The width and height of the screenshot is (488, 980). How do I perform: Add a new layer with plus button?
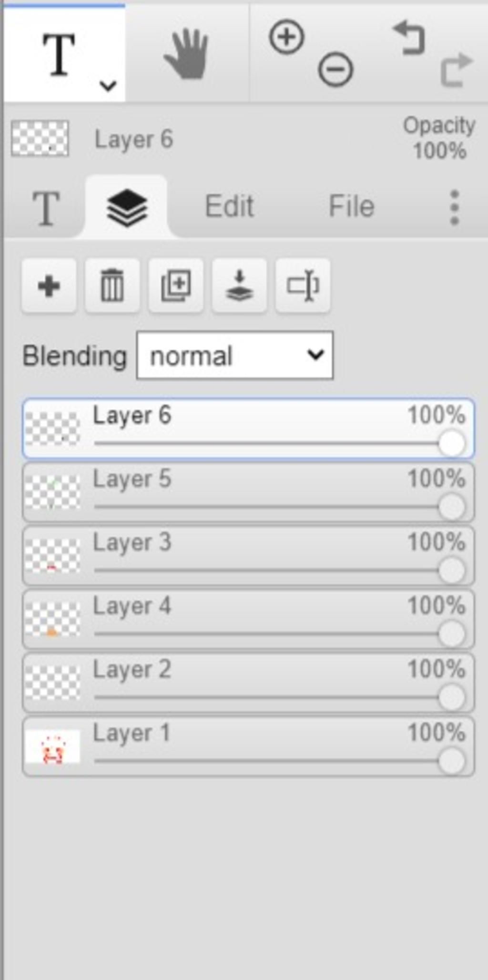click(x=49, y=286)
